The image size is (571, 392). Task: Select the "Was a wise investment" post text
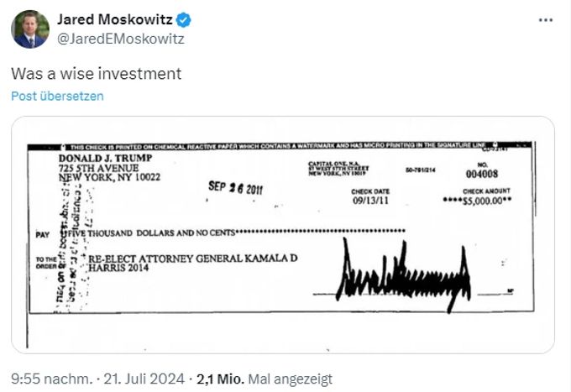click(x=96, y=74)
